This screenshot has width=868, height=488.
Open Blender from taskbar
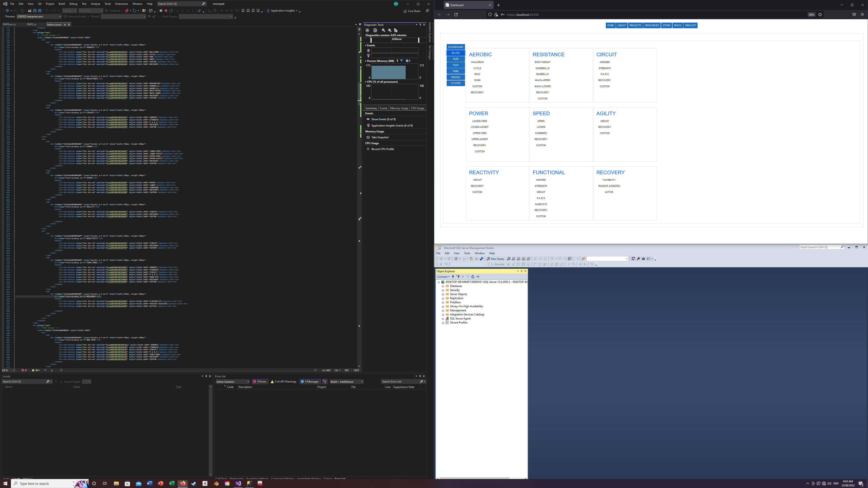(x=216, y=484)
